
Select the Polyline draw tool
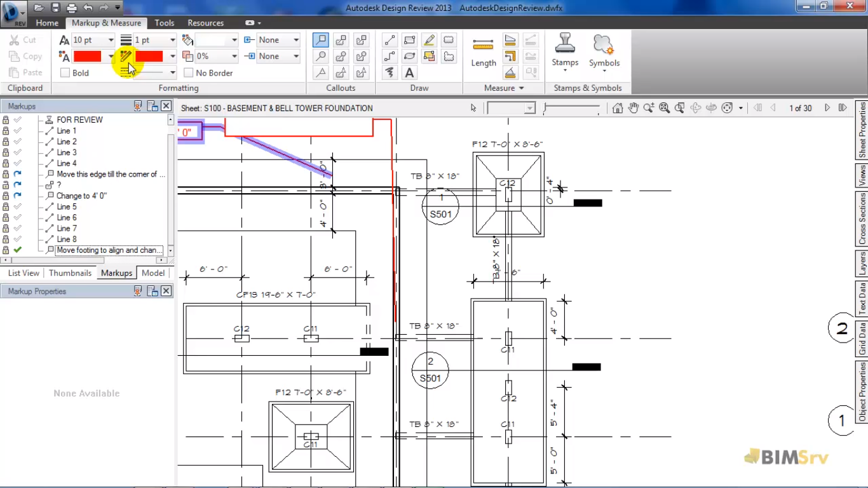pyautogui.click(x=390, y=57)
